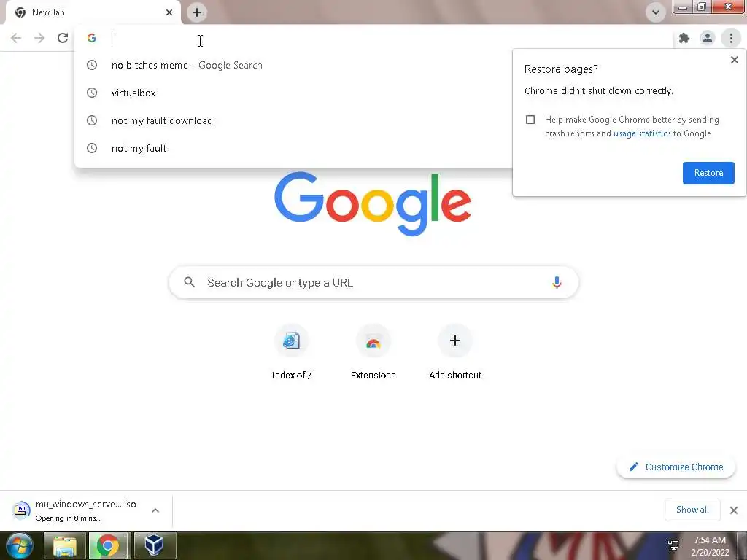The height and width of the screenshot is (560, 747).
Task: Click the magnifier in search box
Action: (189, 282)
